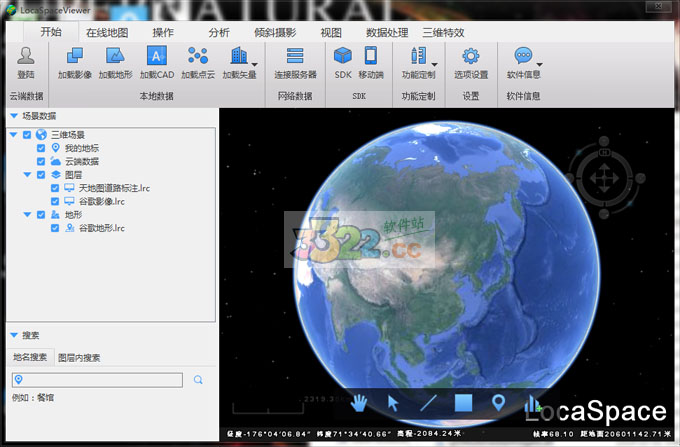Select the placemark pin tool on globe toolbar
This screenshot has height=447, width=680.
pyautogui.click(x=498, y=404)
